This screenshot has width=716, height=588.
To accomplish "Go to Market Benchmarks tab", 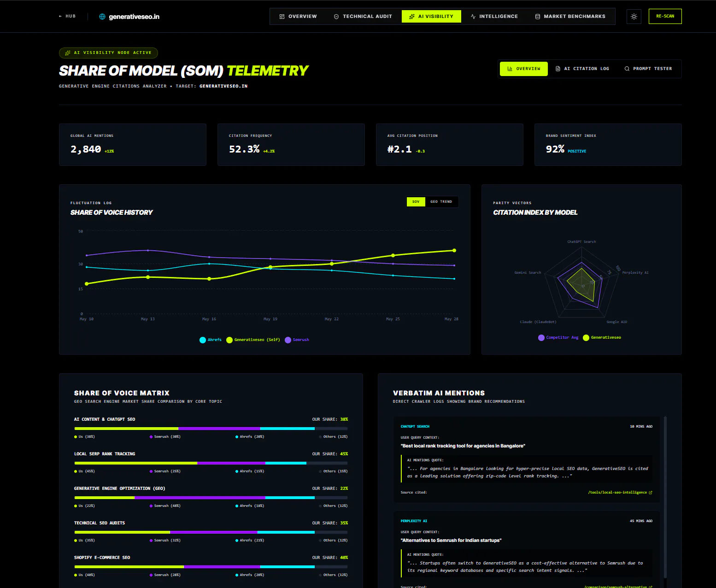I will tap(570, 17).
